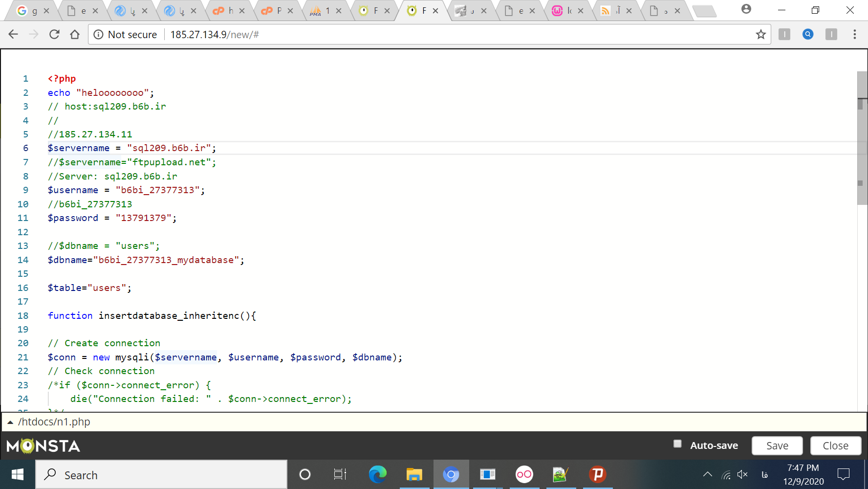
Task: Open the blue magnifier extension
Action: coord(808,34)
